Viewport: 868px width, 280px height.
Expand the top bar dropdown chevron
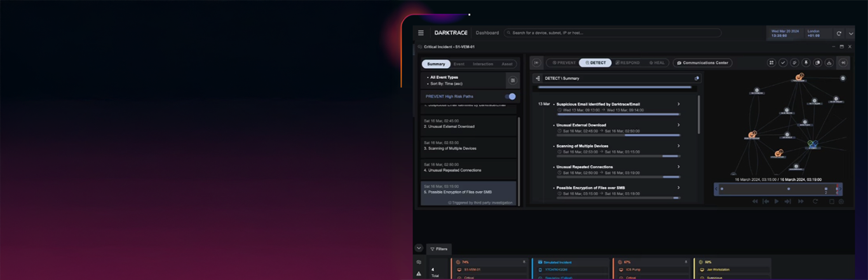(851, 34)
